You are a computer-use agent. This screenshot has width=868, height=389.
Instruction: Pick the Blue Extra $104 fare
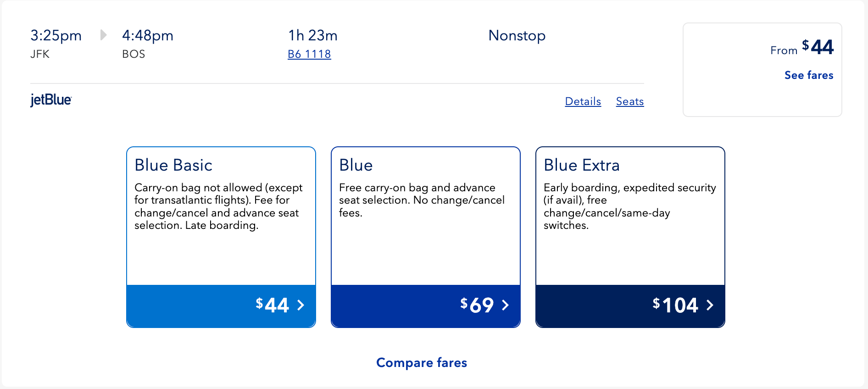[630, 306]
